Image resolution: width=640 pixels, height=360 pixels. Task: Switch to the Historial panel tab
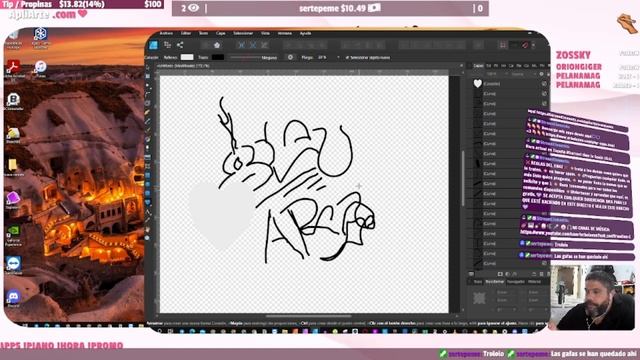click(x=534, y=282)
